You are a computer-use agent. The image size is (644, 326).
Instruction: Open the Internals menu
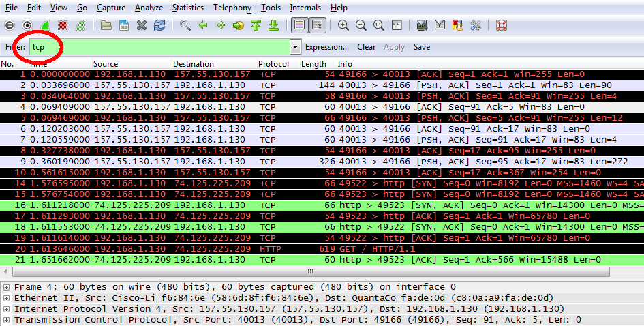[305, 8]
